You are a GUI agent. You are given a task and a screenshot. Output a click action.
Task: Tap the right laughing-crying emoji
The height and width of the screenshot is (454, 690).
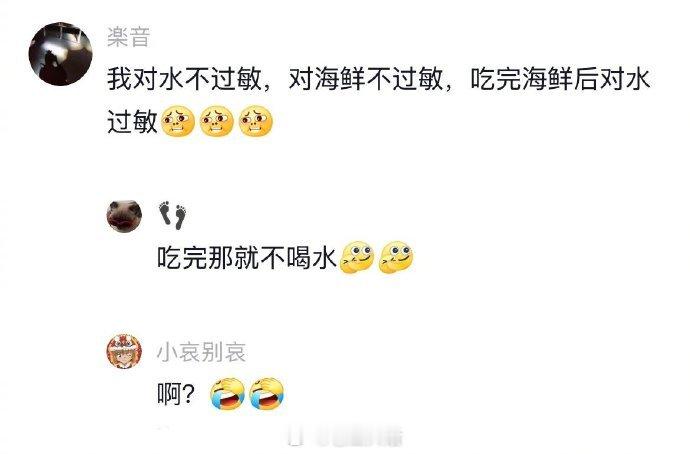pyautogui.click(x=266, y=394)
